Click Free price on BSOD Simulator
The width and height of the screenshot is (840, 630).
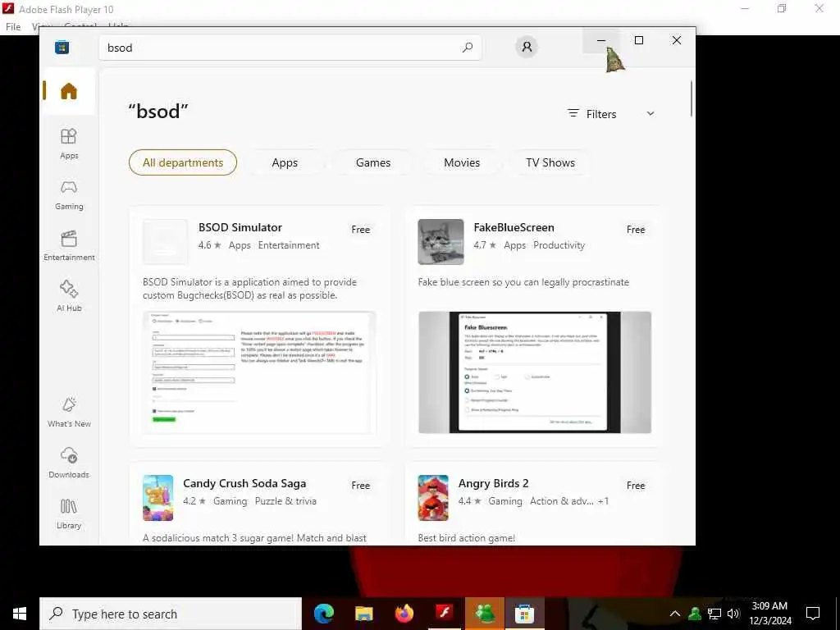point(361,230)
